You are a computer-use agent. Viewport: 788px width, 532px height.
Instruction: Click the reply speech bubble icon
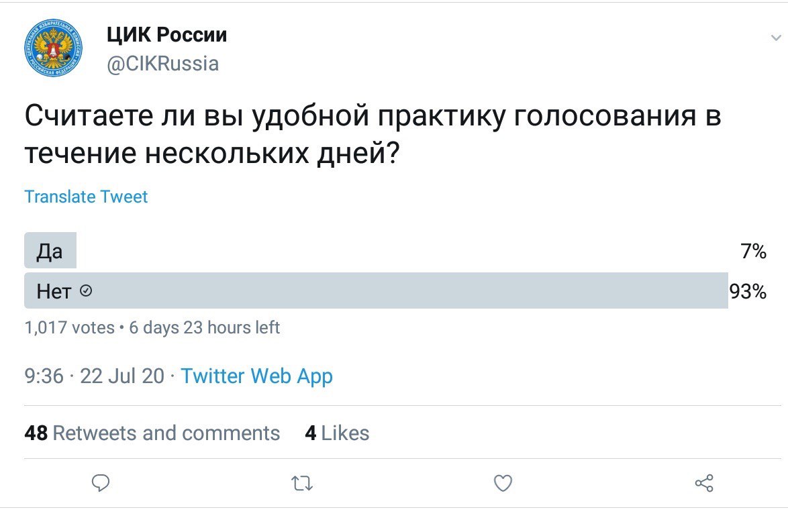pyautogui.click(x=101, y=483)
